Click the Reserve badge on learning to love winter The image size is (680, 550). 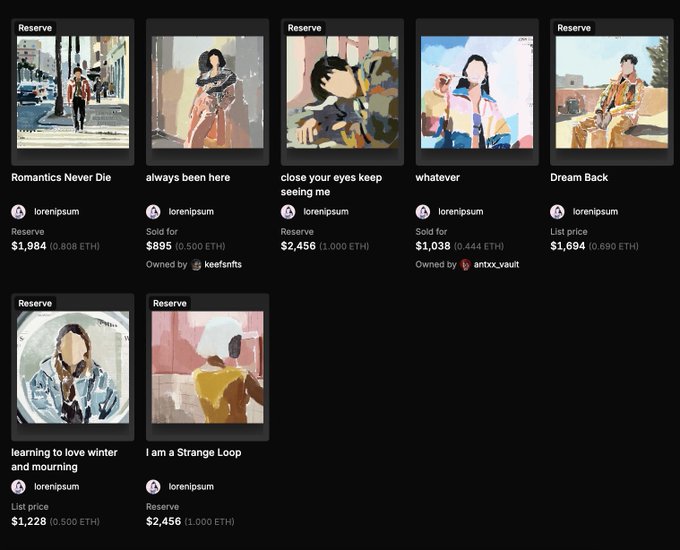35,303
